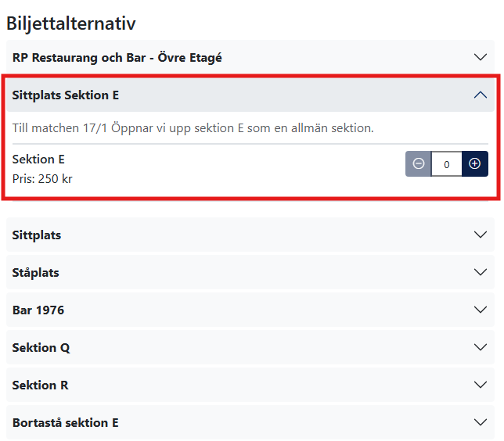This screenshot has height=441, width=504.
Task: Open the Bortastå sektion E option
Action: tap(66, 422)
